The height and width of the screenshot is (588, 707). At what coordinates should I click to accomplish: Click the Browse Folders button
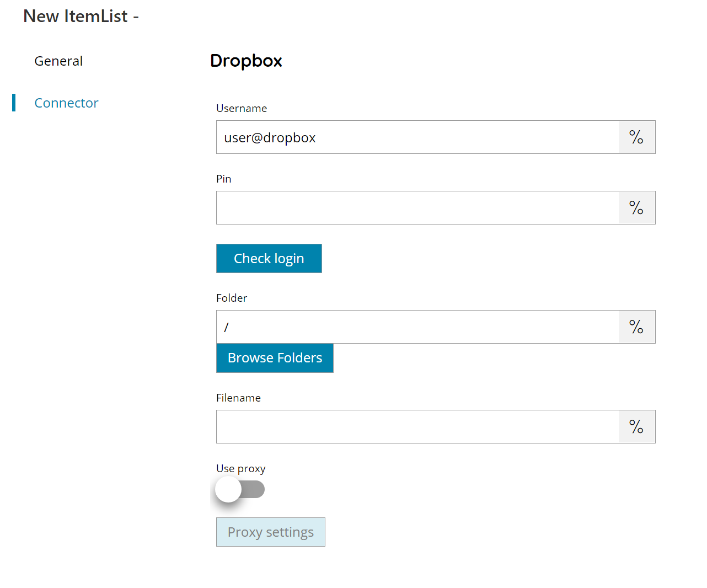point(275,358)
